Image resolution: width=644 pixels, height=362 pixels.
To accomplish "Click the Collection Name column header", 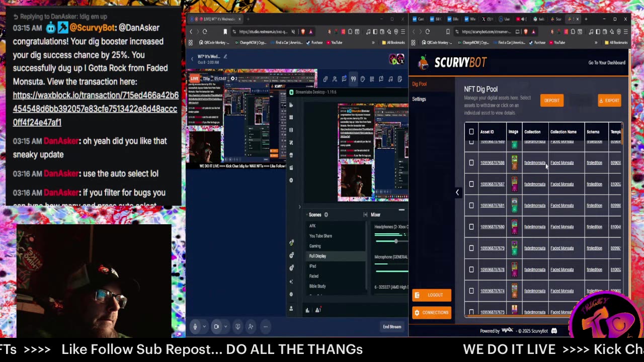I will [563, 132].
